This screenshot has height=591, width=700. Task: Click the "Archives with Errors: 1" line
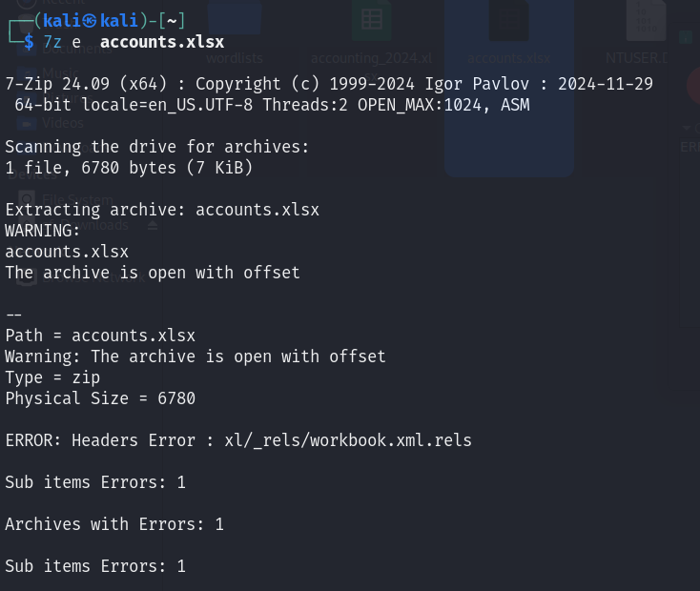114,524
